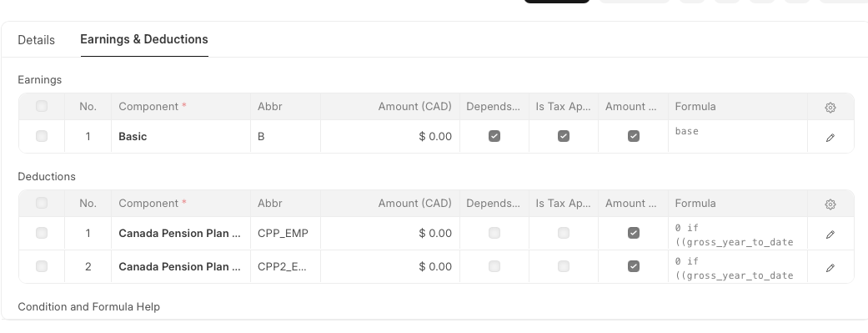Edit the Basic earnings row
Image resolution: width=868 pixels, height=333 pixels.
tap(830, 138)
